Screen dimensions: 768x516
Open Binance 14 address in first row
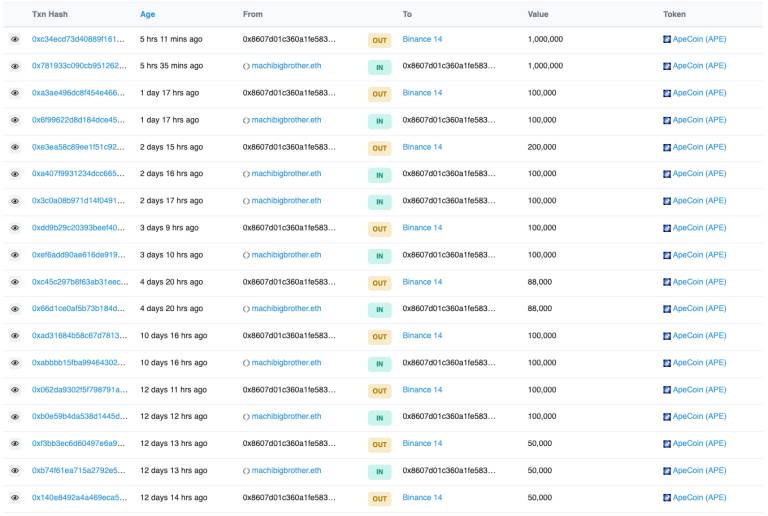(x=422, y=39)
